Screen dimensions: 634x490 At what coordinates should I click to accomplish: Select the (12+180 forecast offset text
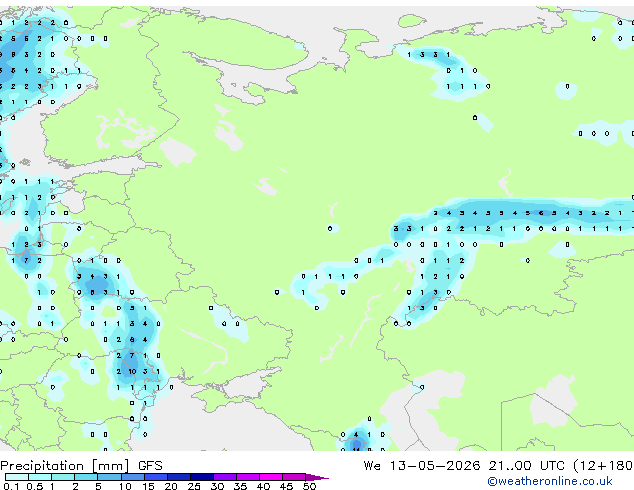(603, 466)
